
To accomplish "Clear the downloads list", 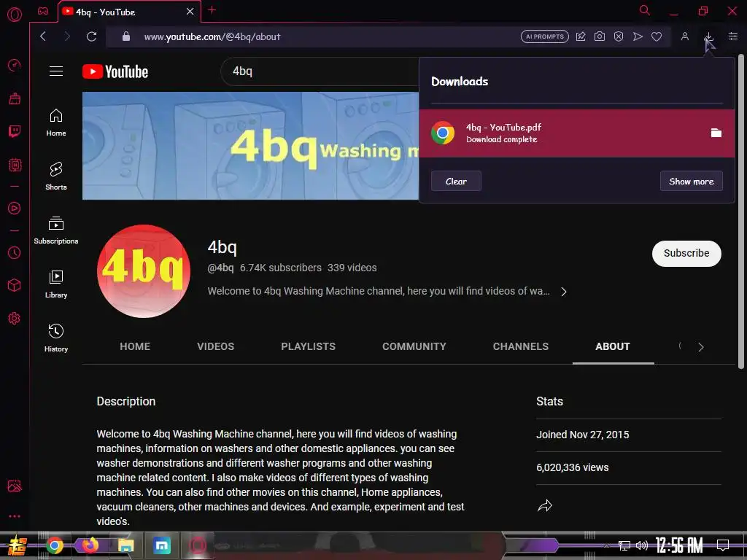I will pos(456,181).
